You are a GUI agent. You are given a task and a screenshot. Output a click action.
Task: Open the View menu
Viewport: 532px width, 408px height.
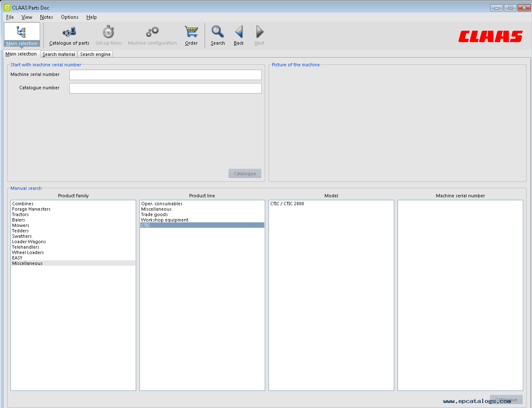pos(27,17)
